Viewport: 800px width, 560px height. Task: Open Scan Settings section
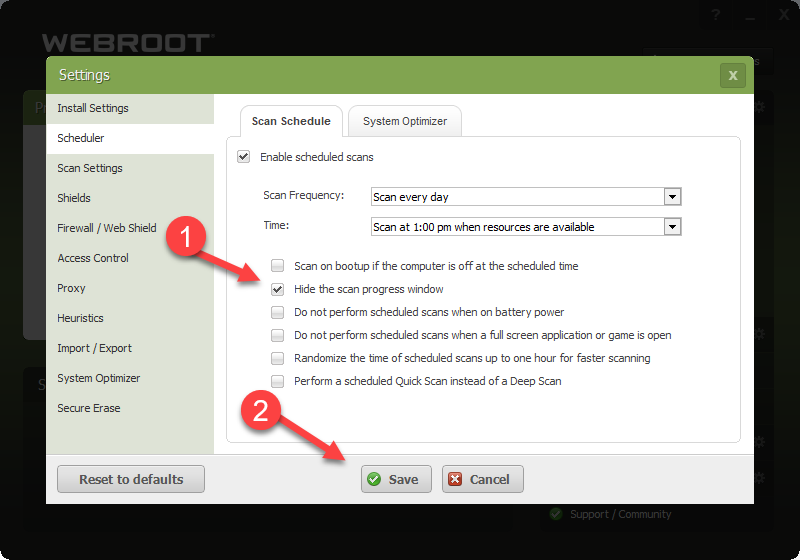coord(130,168)
